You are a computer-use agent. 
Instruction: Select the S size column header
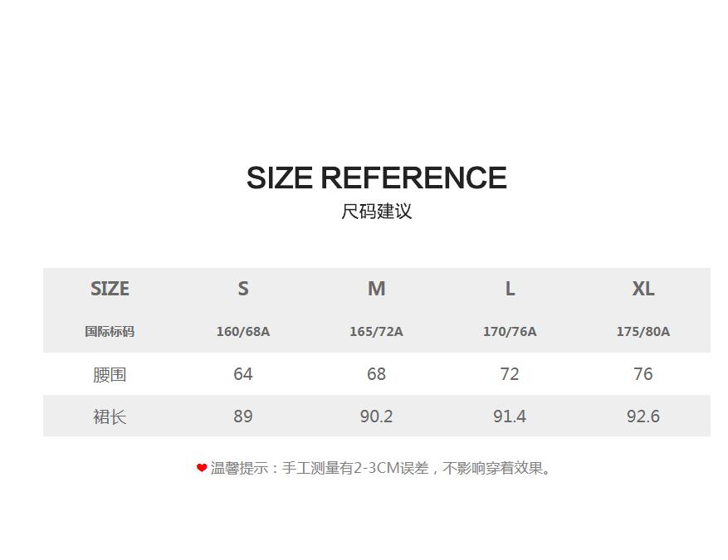point(243,289)
